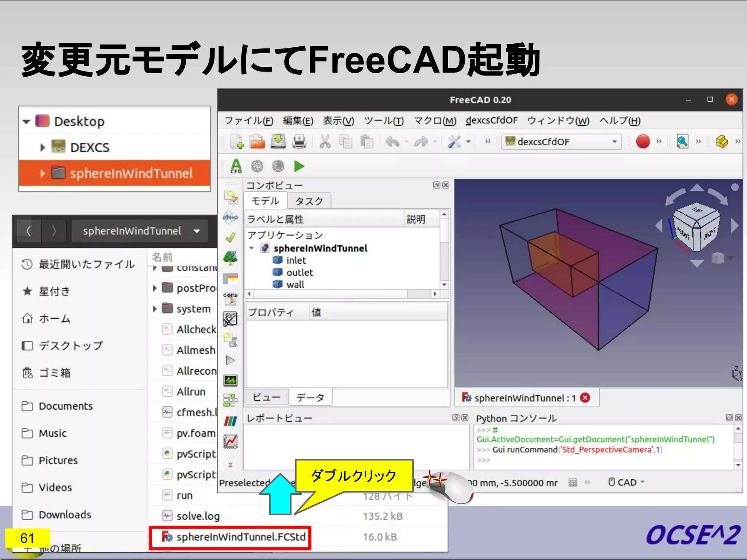This screenshot has height=560, width=747.
Task: Collapse the sphereInWindTunnel tree node
Action: pos(251,248)
